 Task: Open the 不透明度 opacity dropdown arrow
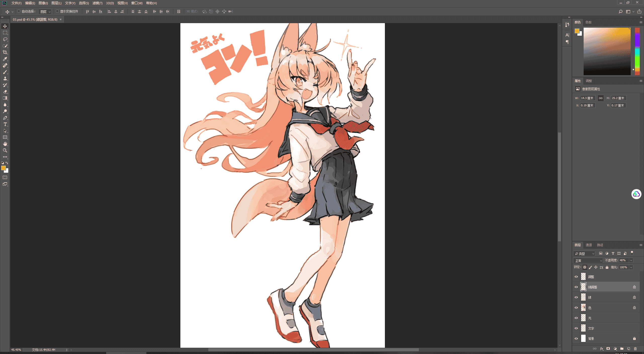[x=631, y=260]
